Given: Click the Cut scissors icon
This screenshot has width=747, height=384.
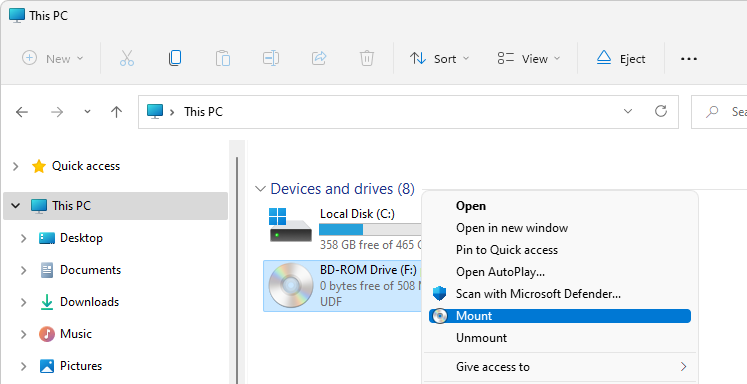Looking at the screenshot, I should (127, 59).
